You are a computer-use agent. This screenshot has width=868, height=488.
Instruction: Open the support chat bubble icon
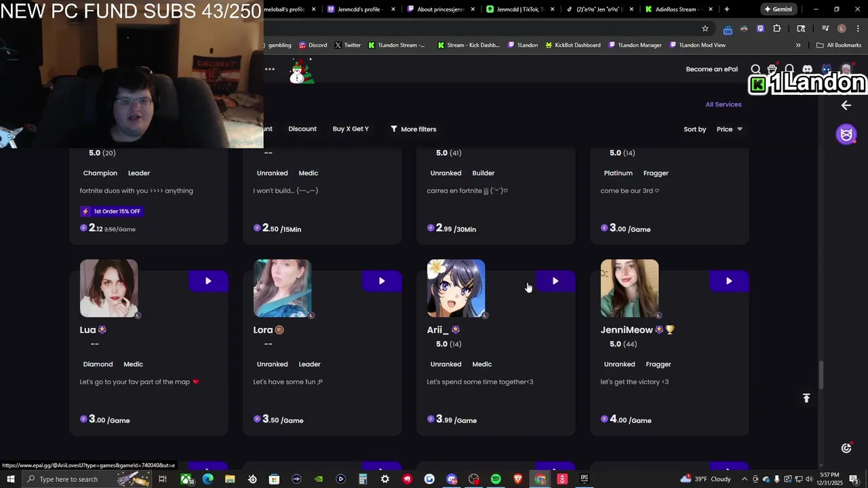coord(846,447)
